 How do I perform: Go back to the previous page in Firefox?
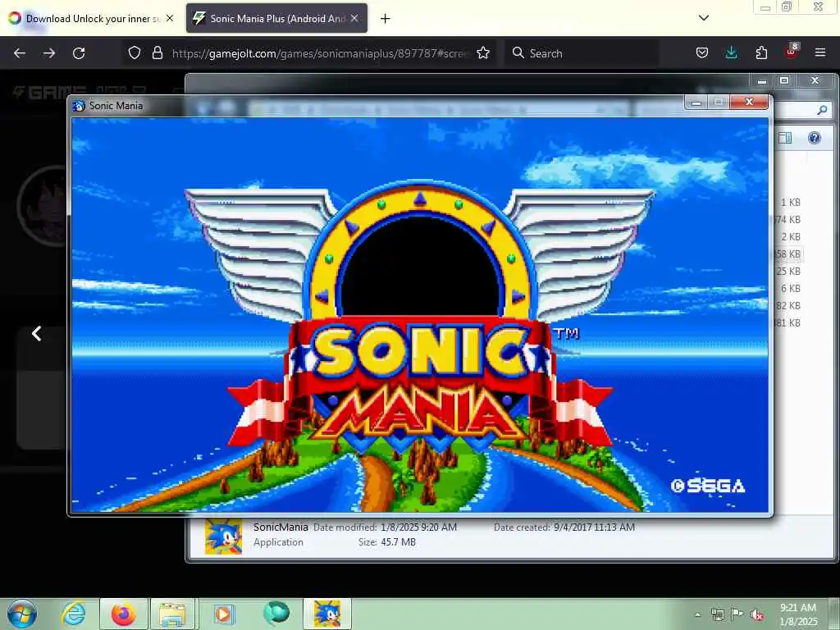click(20, 53)
